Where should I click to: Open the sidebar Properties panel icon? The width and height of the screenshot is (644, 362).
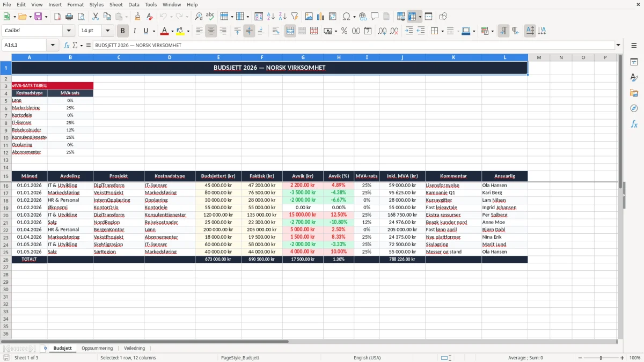634,62
